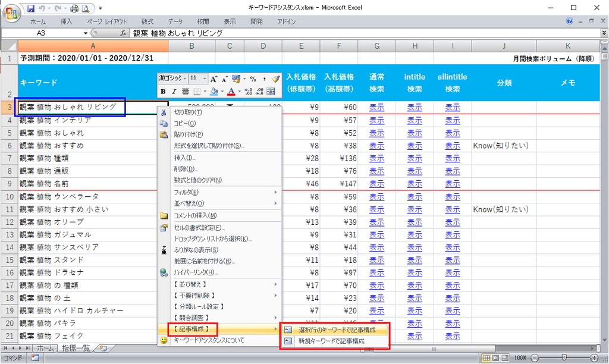This screenshot has width=609, height=364.
Task: Switch to Normal view in status bar
Action: click(x=486, y=358)
